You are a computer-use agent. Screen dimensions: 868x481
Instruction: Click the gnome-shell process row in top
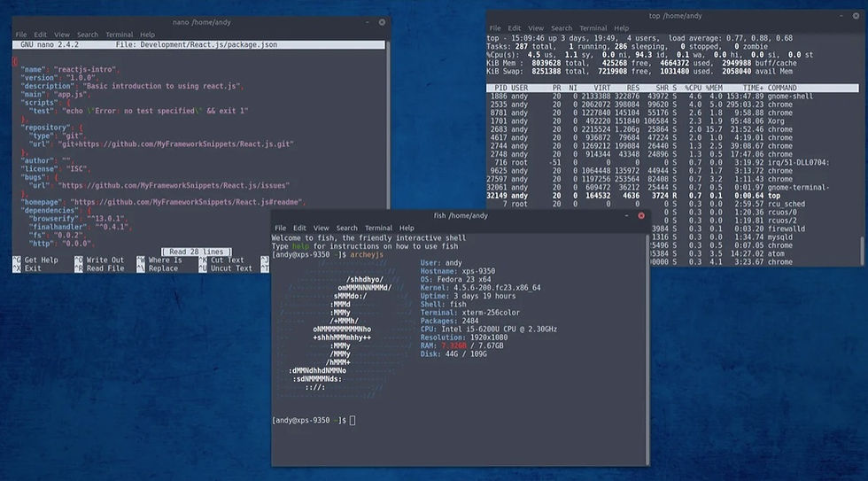(672, 97)
